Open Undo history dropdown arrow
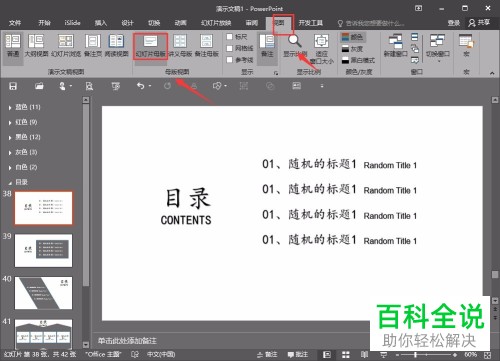Screen dimensions: 500x361 pos(150,86)
